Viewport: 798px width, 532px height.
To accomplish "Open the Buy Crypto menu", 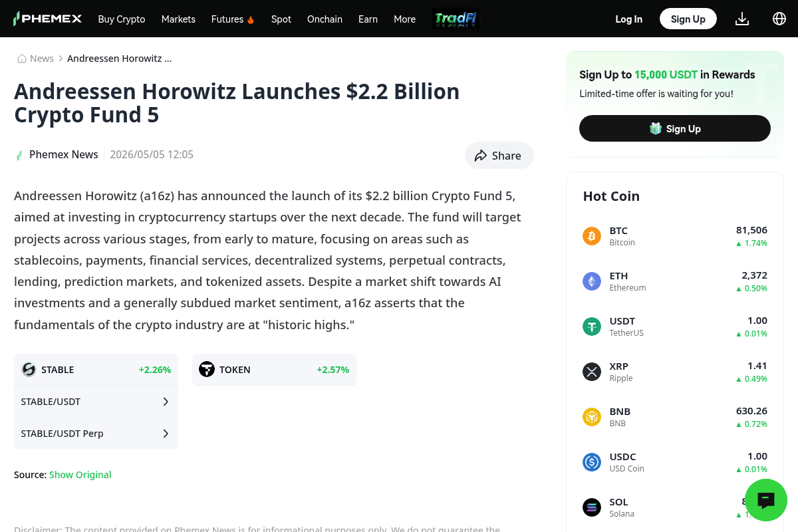I will click(122, 19).
